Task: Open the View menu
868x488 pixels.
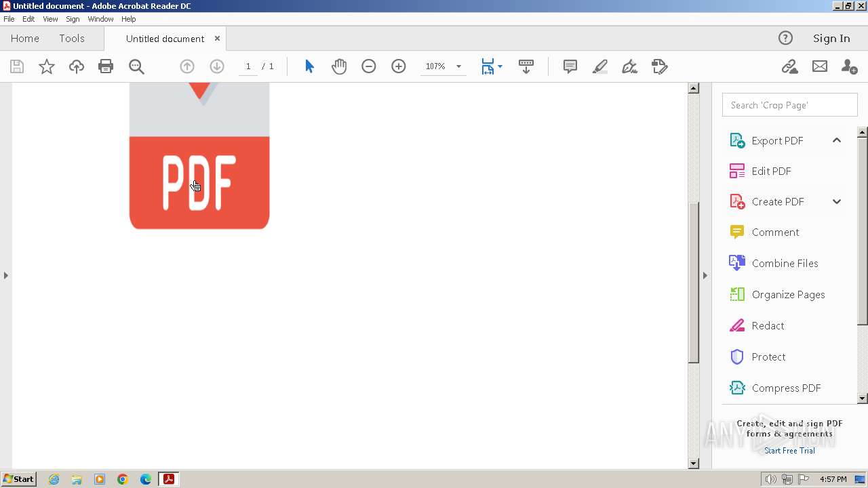Action: [x=50, y=19]
